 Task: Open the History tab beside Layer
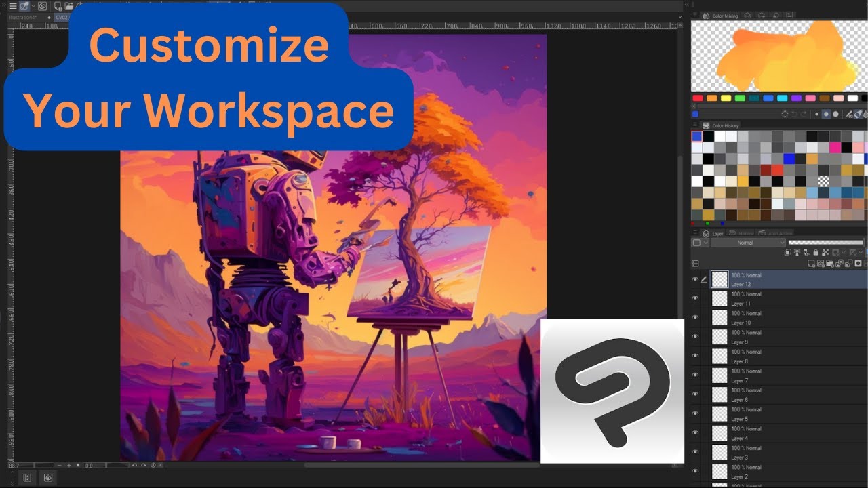[741, 233]
